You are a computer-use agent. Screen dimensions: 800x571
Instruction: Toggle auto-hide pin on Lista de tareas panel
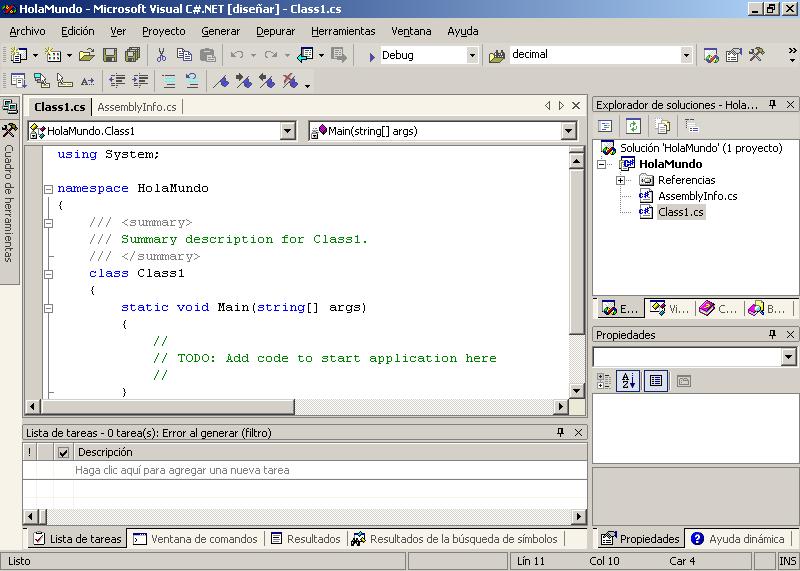pyautogui.click(x=560, y=432)
